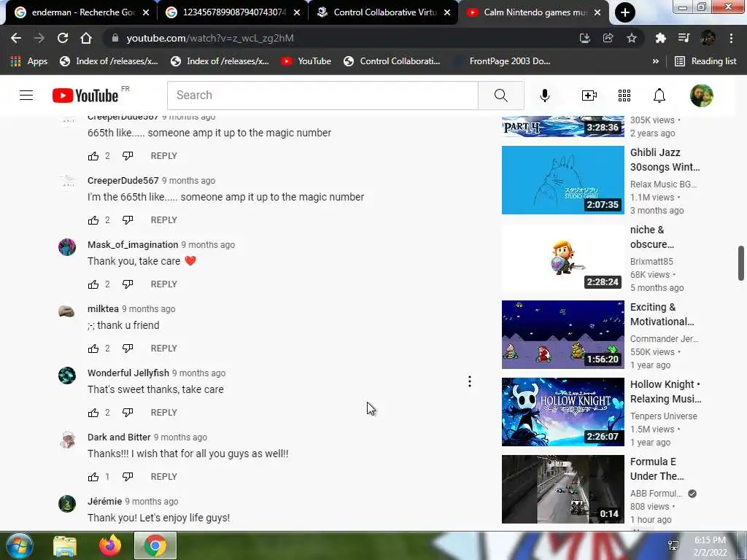Like the 'I'm the 665th like' comment
The height and width of the screenshot is (560, 747).
pyautogui.click(x=93, y=220)
